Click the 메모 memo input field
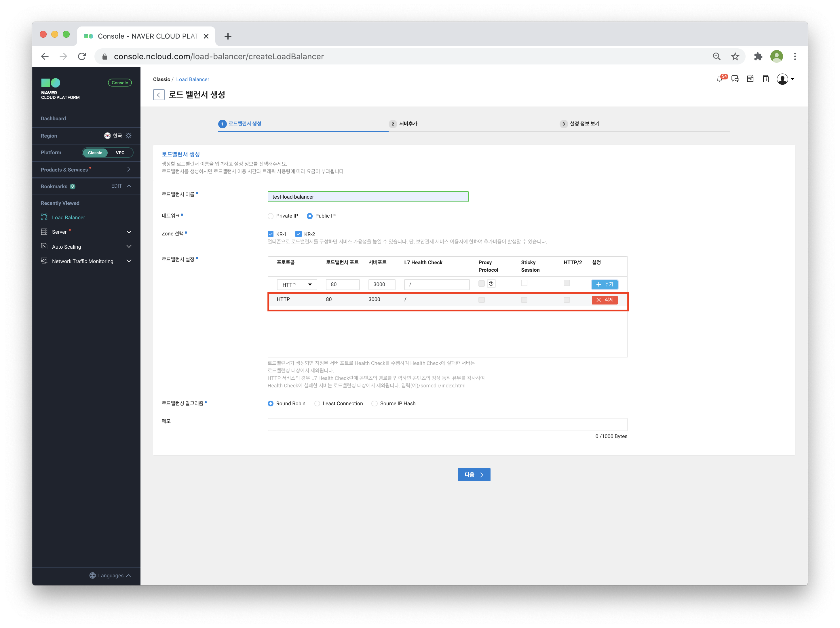Image resolution: width=840 pixels, height=628 pixels. 447,425
